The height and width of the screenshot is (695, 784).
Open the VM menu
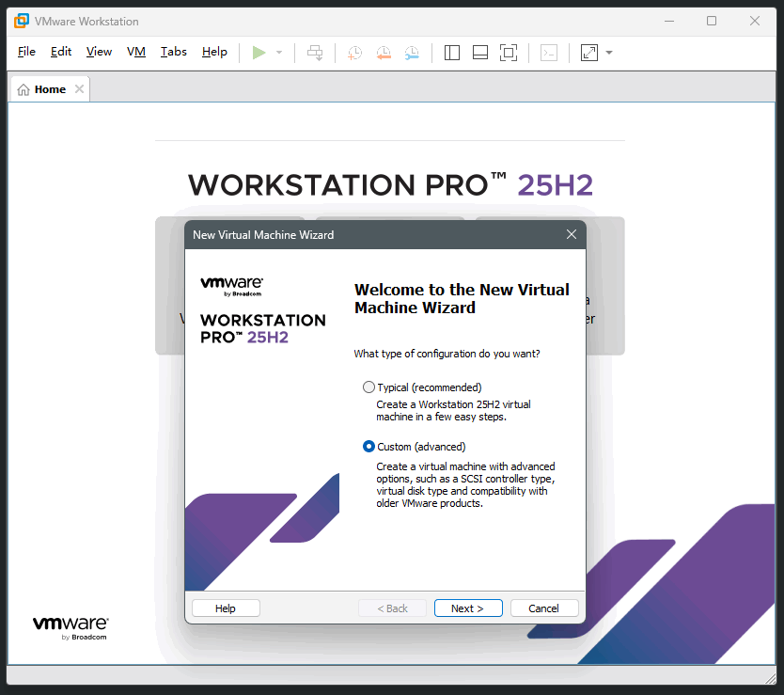click(x=136, y=52)
